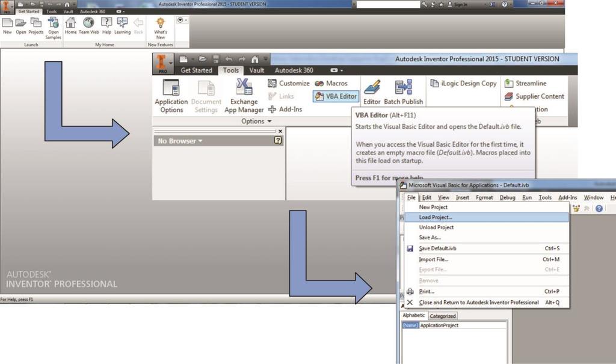Choose Load Project... menu entry

tap(486, 217)
